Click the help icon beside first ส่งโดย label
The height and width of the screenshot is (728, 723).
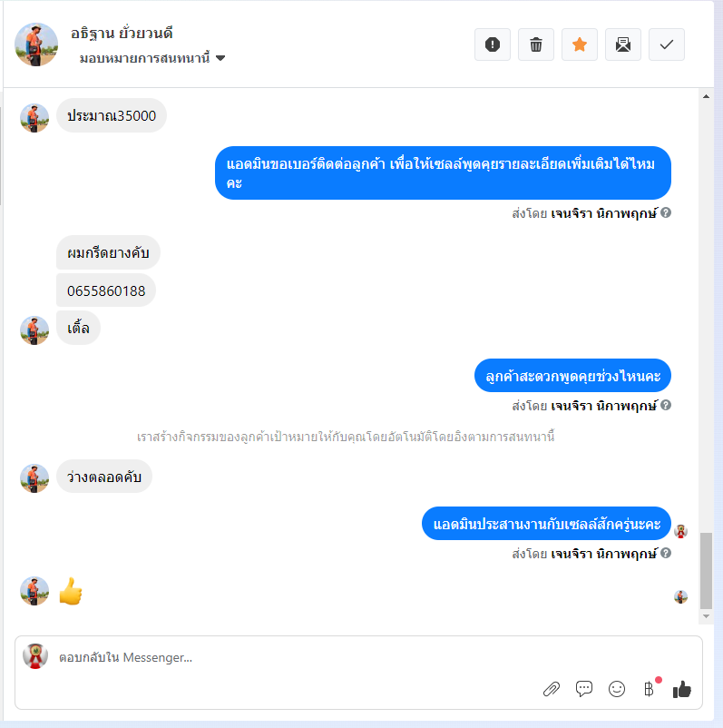tap(666, 212)
